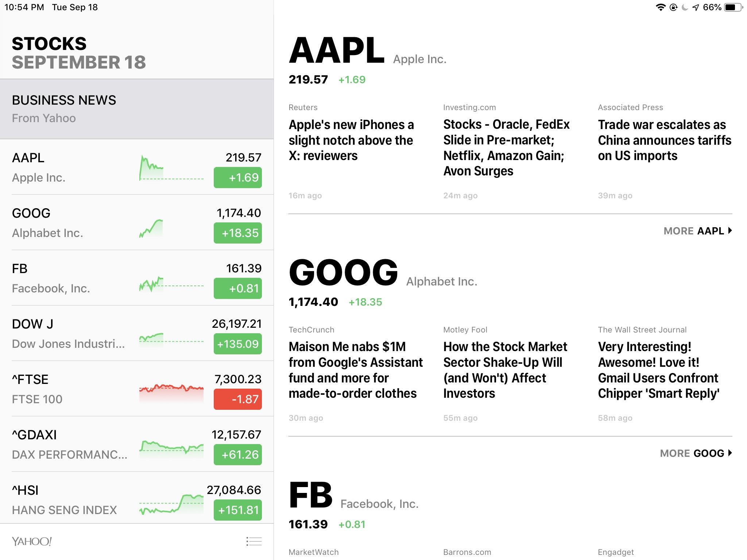Toggle ^FTSE -1.87 red change badge
Screen dimensions: 747x560
238,399
